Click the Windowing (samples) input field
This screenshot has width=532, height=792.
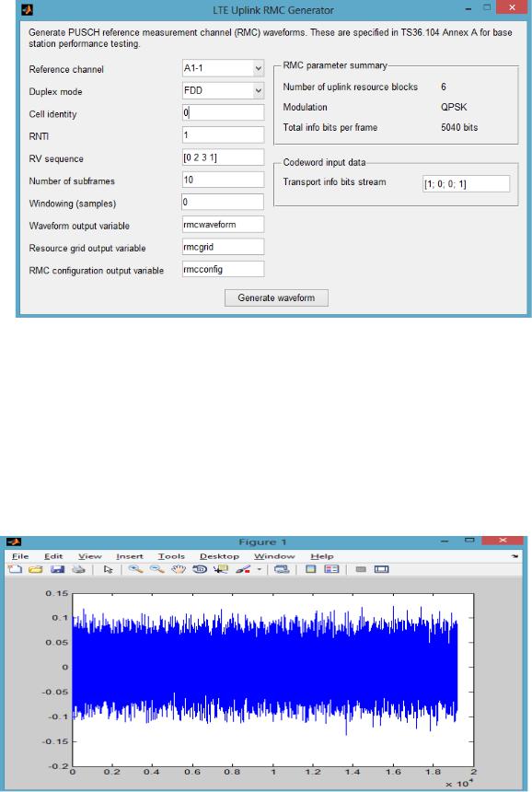(223, 202)
